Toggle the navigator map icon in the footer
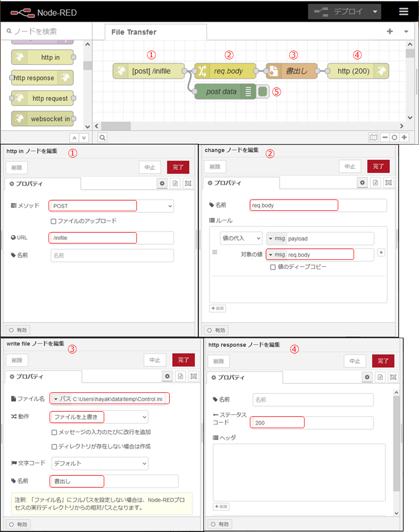This screenshot has height=532, width=419. click(374, 137)
